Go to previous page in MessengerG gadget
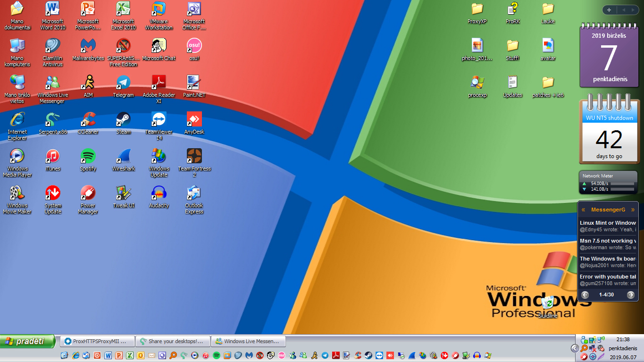 pos(585,295)
